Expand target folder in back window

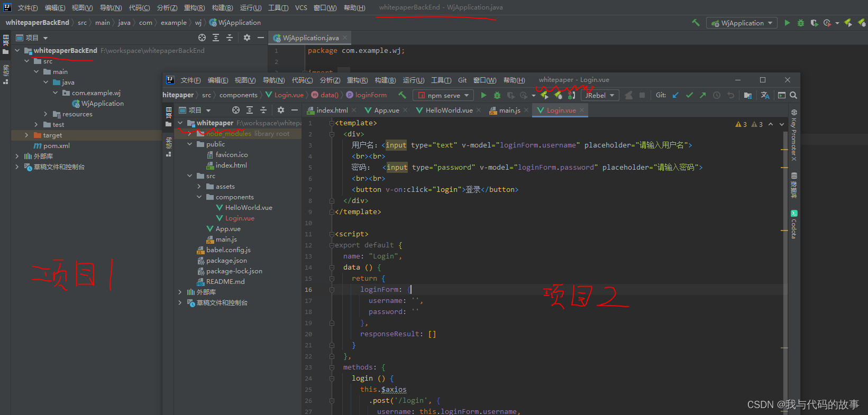26,135
